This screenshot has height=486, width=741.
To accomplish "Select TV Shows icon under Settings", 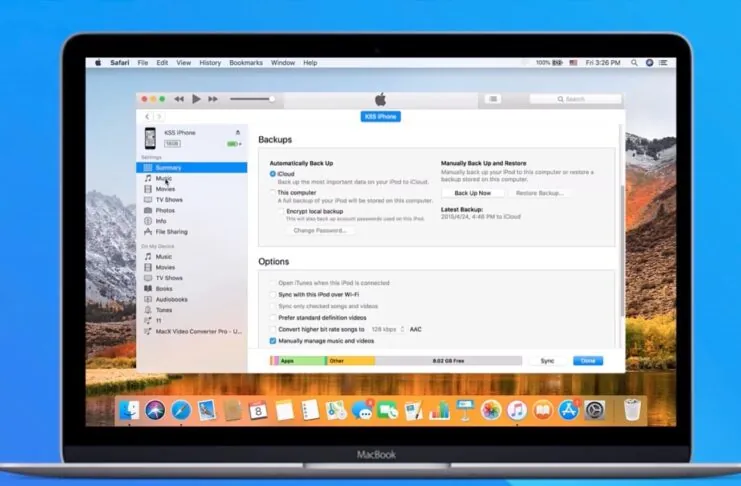I will coord(148,200).
